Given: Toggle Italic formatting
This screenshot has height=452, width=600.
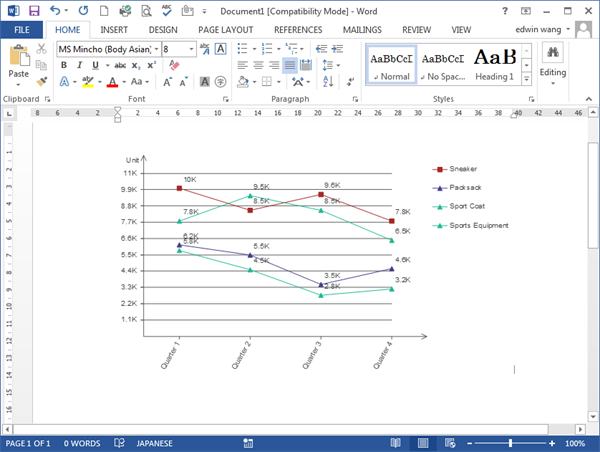Looking at the screenshot, I should [78, 65].
